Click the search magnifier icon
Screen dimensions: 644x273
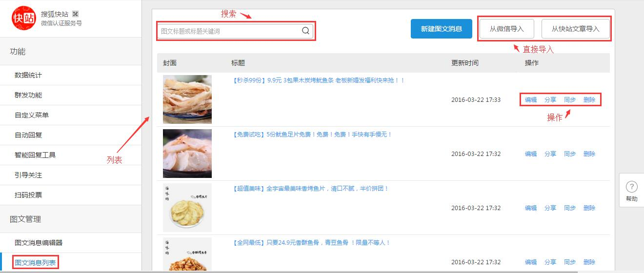(x=306, y=31)
